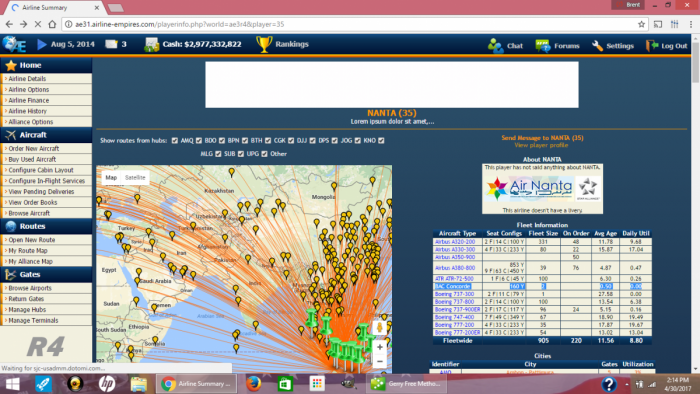This screenshot has width=700, height=394.
Task: Click the Log Out door icon
Action: (652, 46)
